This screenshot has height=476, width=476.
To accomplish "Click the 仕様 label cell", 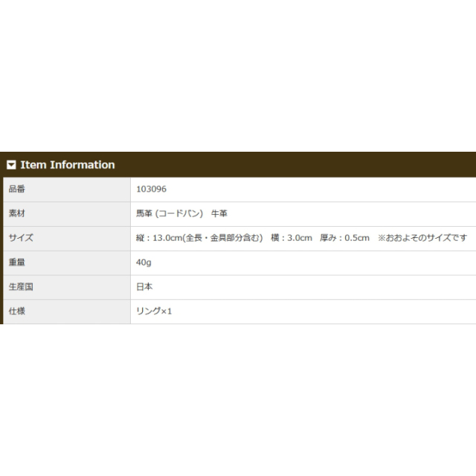I will pos(67,312).
